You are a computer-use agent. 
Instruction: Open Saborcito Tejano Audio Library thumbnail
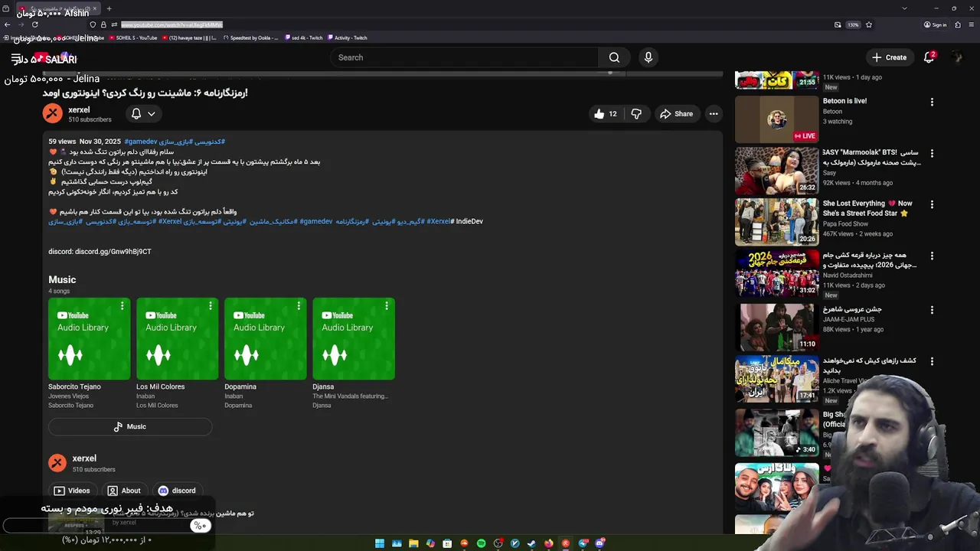[x=89, y=338]
